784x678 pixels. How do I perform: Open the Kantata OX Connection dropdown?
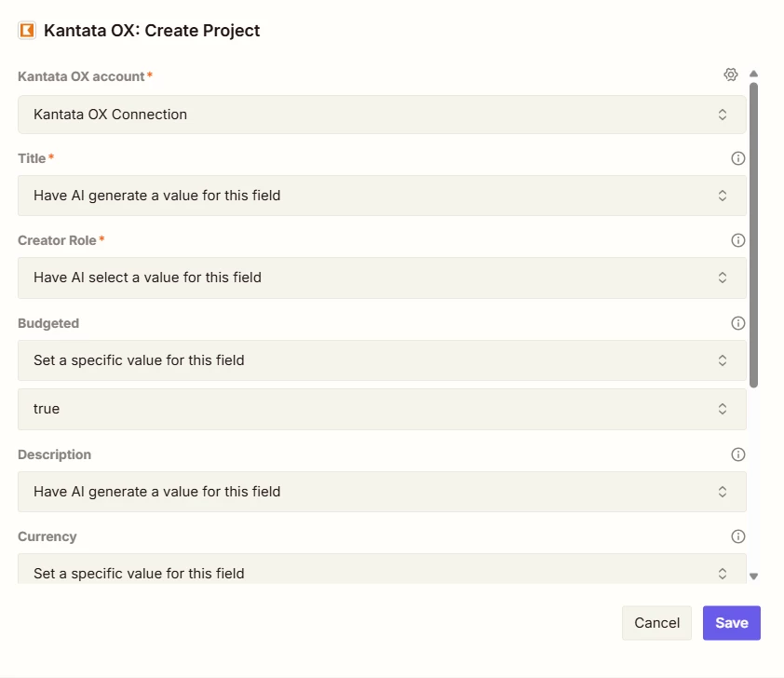382,115
